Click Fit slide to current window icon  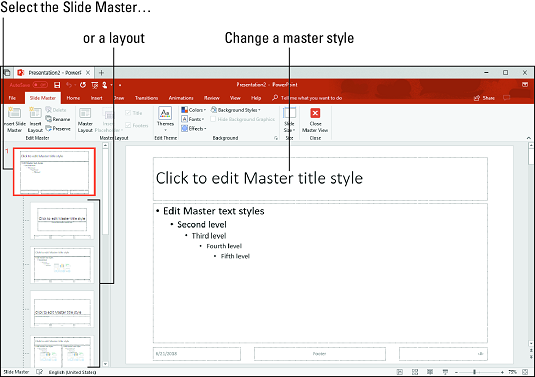click(x=525, y=372)
